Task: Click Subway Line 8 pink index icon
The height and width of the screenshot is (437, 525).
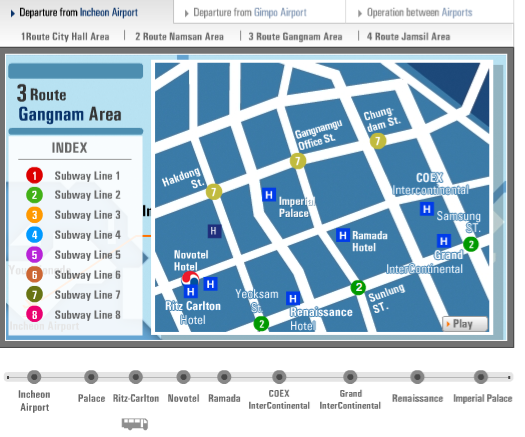Action: pyautogui.click(x=34, y=314)
